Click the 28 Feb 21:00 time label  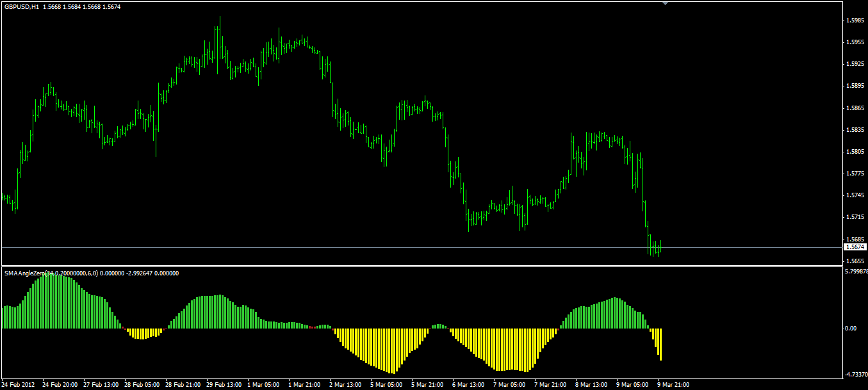(183, 385)
